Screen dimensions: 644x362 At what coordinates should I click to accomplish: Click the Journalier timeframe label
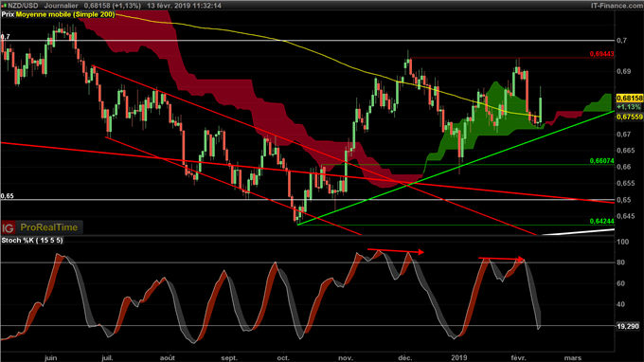pos(61,6)
